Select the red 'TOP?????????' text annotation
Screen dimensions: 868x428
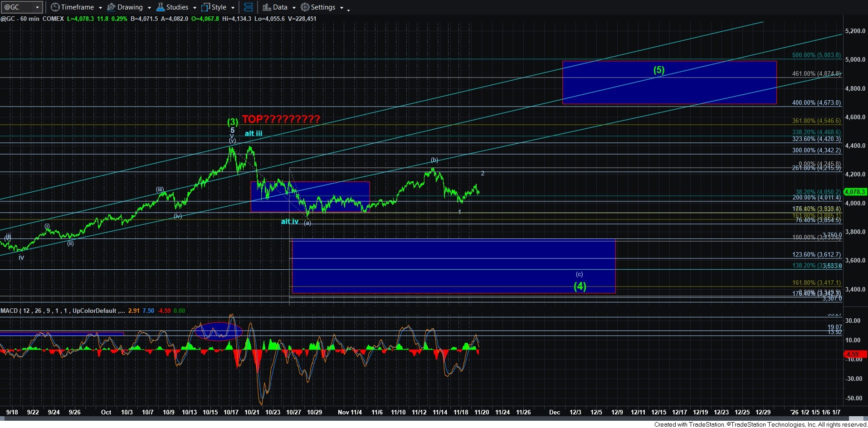click(281, 119)
